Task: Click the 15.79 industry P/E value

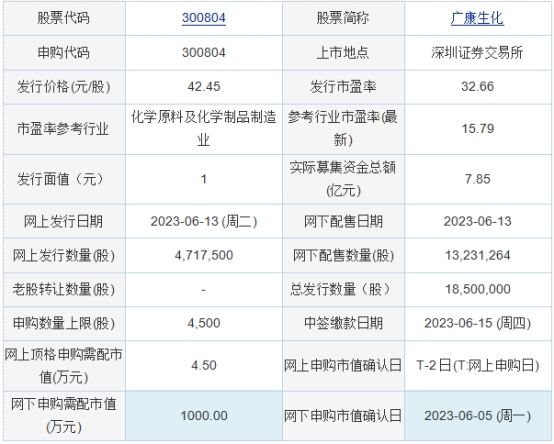Action: click(x=477, y=129)
